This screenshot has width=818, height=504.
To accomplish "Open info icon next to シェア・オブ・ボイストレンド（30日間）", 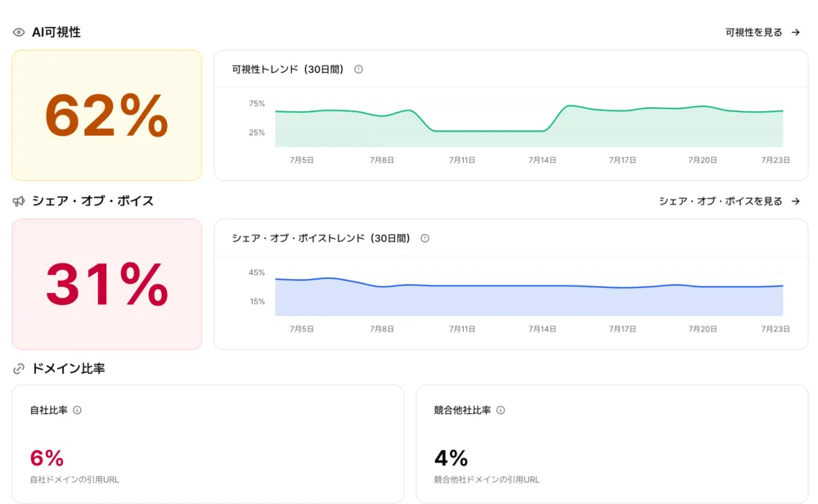I will pos(425,238).
